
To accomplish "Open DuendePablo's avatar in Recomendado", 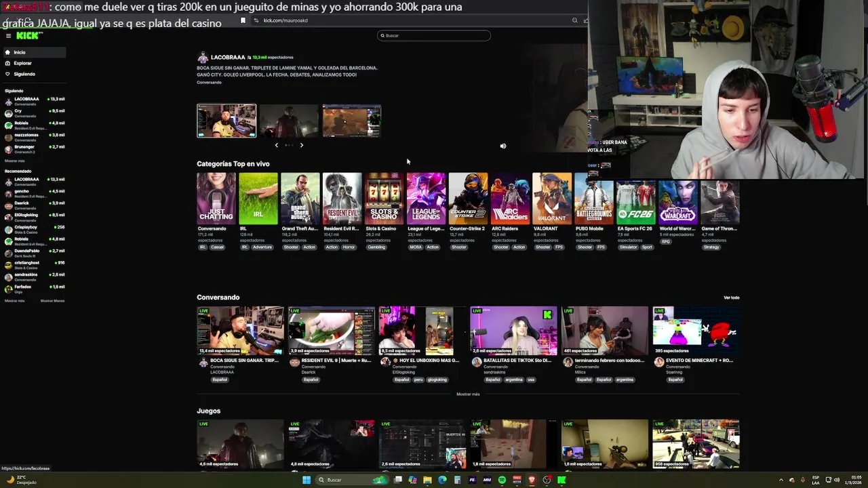I will (x=8, y=253).
